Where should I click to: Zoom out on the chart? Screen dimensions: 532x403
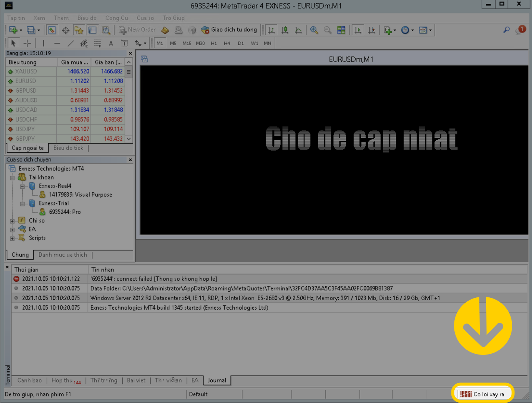[328, 30]
